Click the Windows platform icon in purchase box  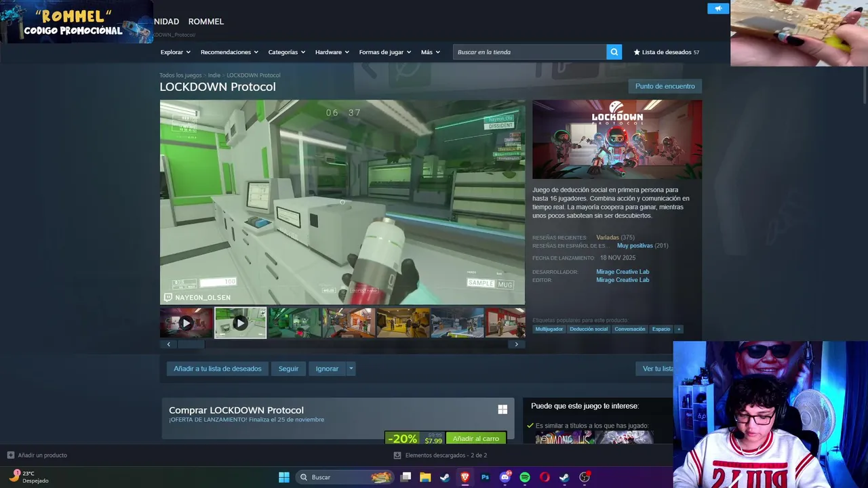click(x=502, y=409)
